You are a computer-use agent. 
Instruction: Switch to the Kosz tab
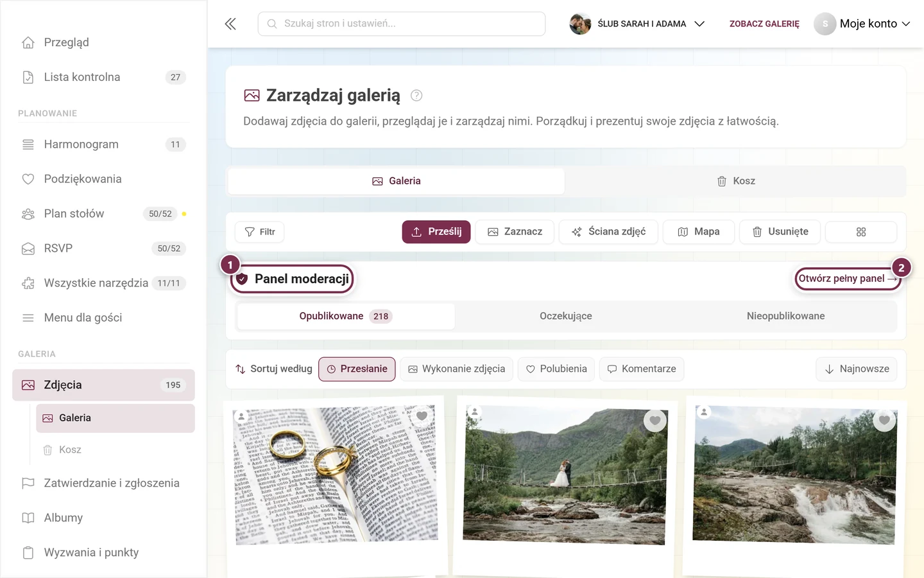[x=735, y=181]
